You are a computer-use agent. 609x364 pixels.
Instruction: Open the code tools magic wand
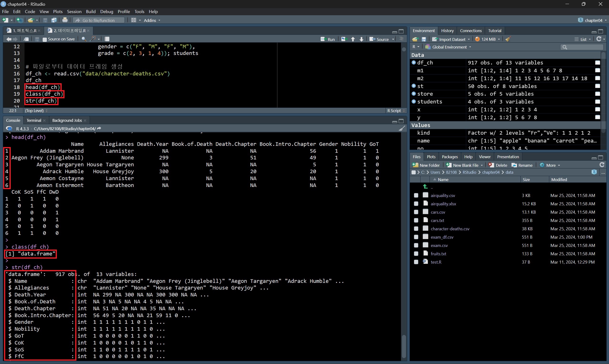[93, 39]
